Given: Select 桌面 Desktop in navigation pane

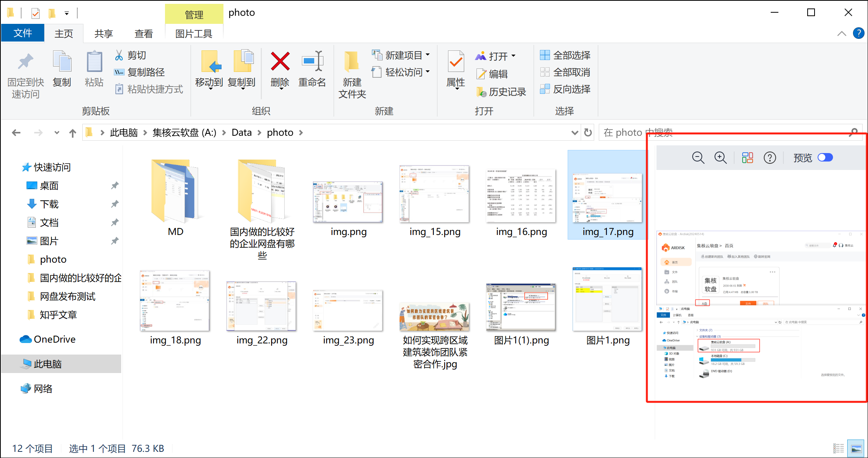Looking at the screenshot, I should (x=49, y=186).
